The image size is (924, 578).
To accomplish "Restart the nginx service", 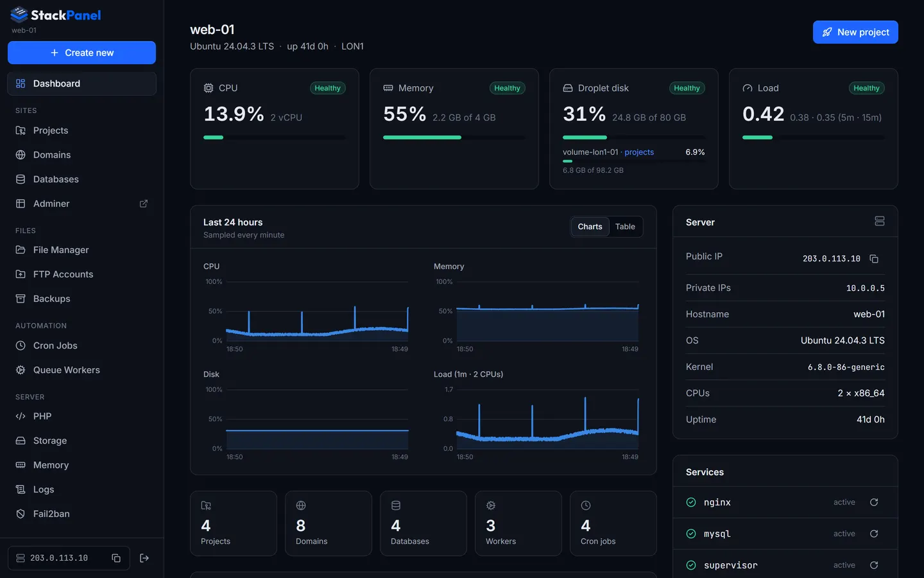I will click(x=874, y=502).
